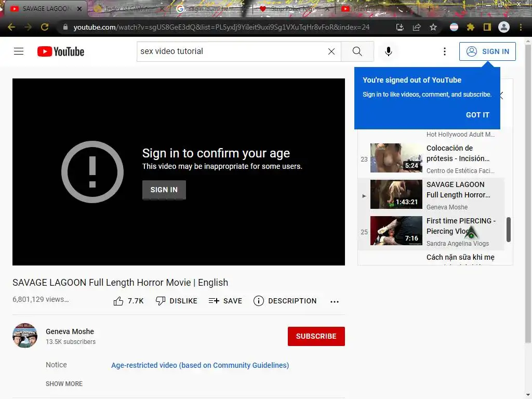Bookmark this page with the star icon
This screenshot has height=399, width=532.
433,27
